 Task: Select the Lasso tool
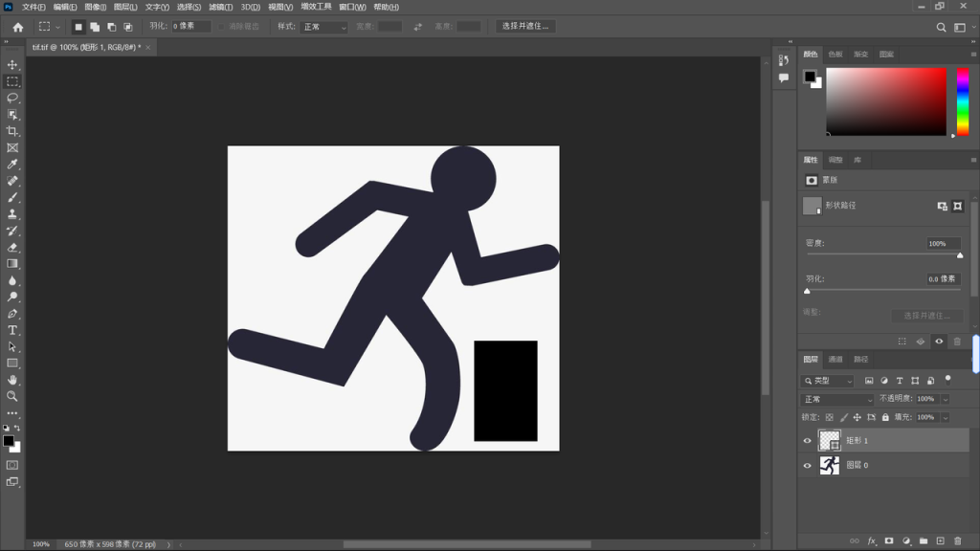(12, 98)
